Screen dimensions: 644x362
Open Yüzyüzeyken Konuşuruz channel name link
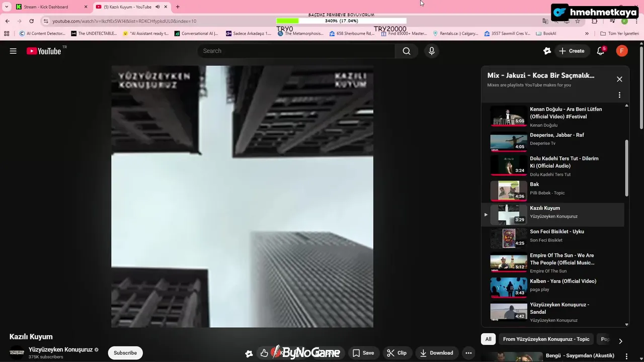[x=60, y=349]
